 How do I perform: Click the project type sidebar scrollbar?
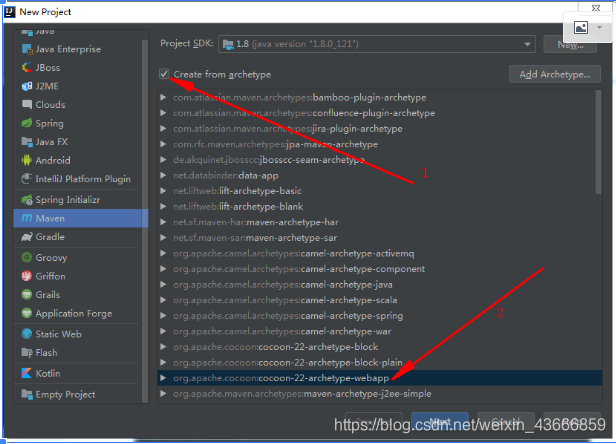pos(145,220)
